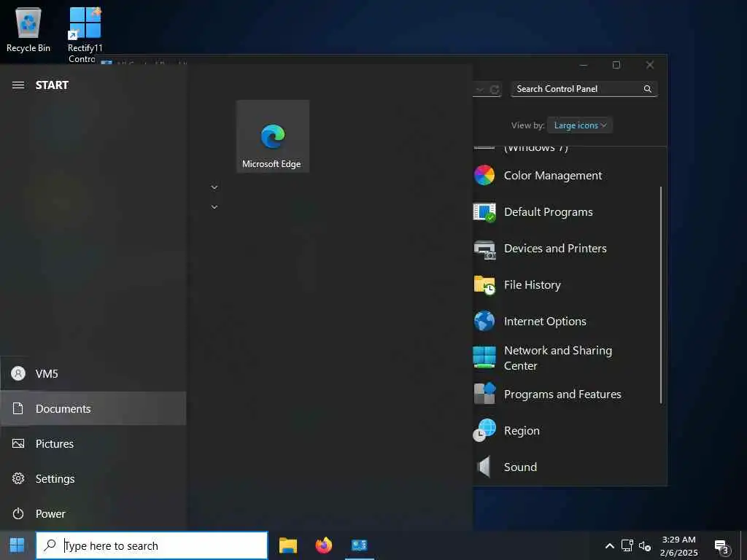
Task: Click the Search Control Panel field
Action: pyautogui.click(x=584, y=89)
